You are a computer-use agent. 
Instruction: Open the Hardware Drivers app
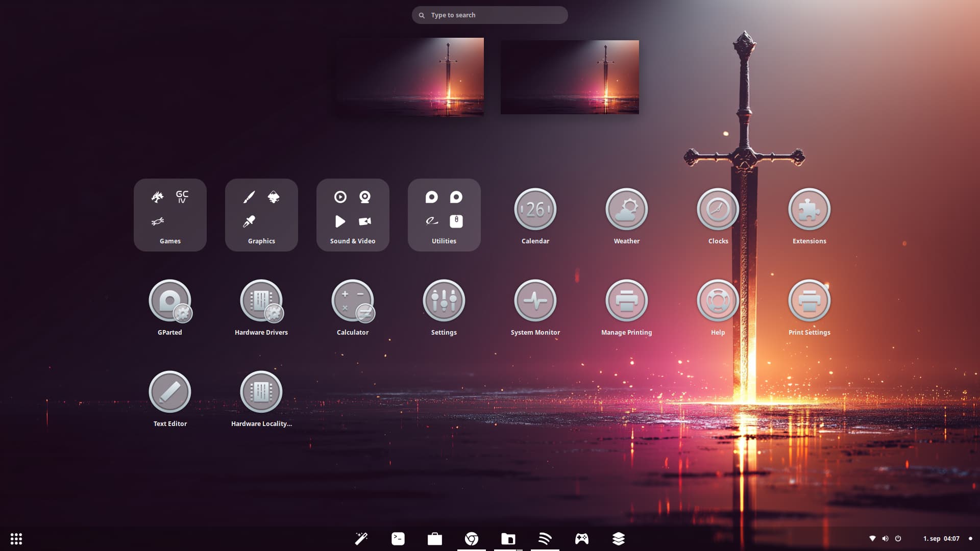pos(261,301)
